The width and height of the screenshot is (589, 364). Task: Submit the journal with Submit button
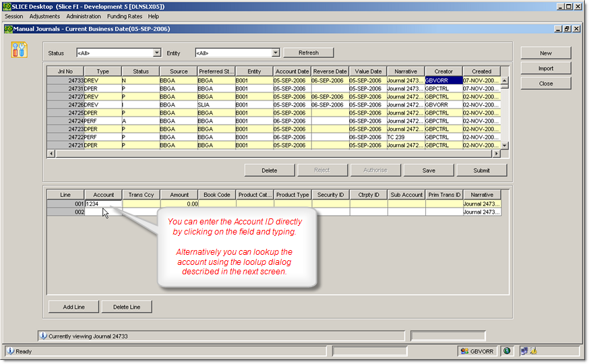click(x=481, y=171)
